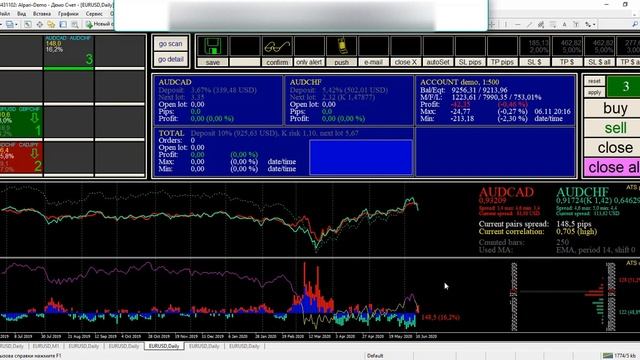Viewport: 640px width, 360px height.
Task: Click the pink close all button
Action: coord(613,167)
